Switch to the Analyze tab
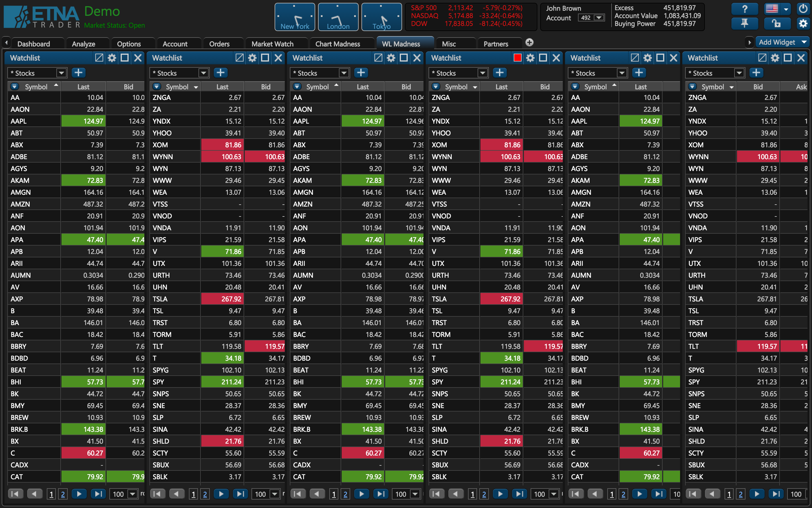The image size is (812, 508). click(x=83, y=44)
